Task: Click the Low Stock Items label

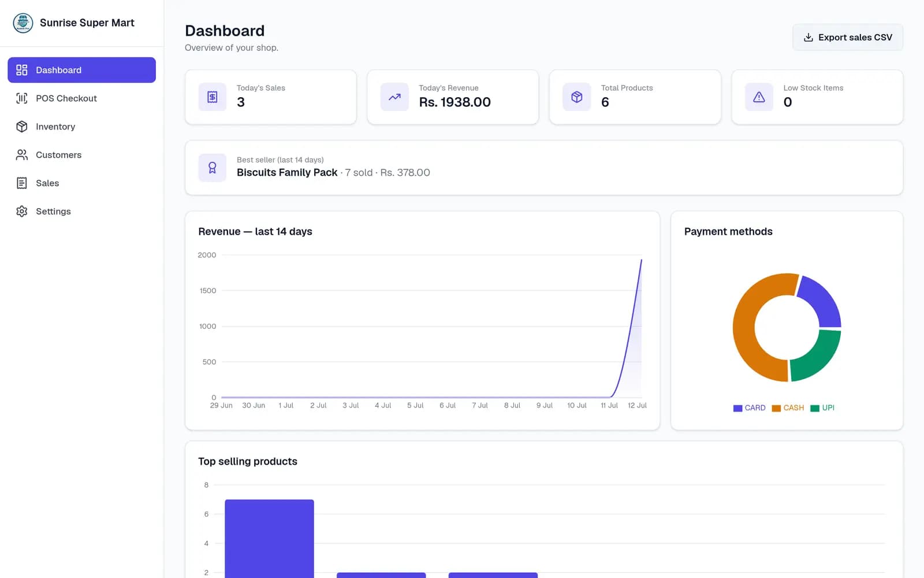Action: (813, 88)
